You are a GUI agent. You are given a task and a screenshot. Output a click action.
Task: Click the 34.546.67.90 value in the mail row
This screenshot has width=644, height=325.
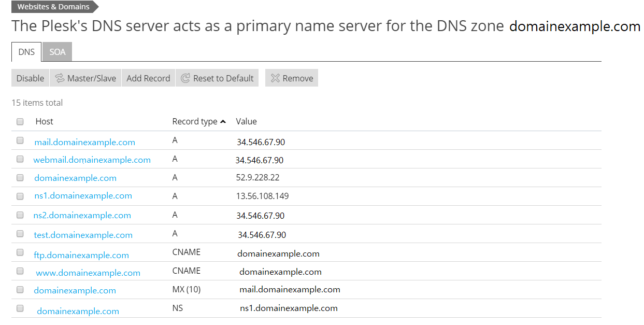tap(261, 142)
